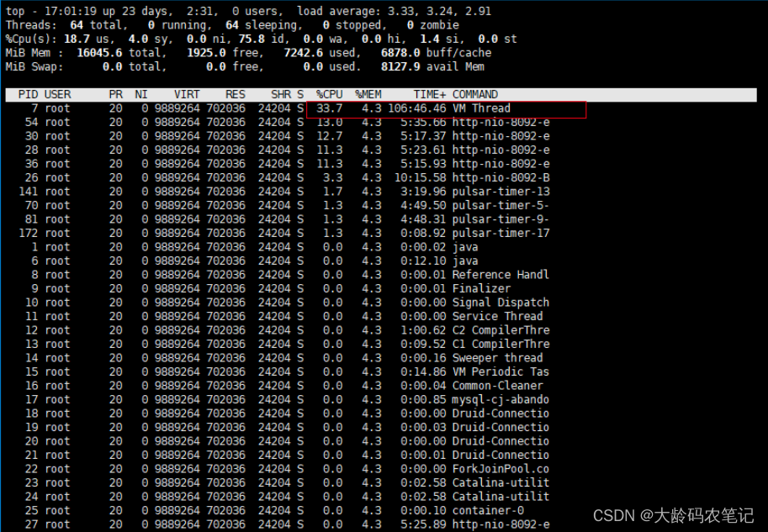
Task: Click the 'mysql-cj-abando' command
Action: click(x=501, y=400)
